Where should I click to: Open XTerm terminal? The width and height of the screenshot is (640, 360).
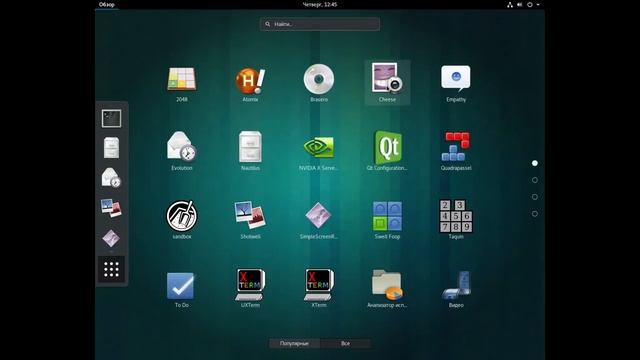coord(319,288)
